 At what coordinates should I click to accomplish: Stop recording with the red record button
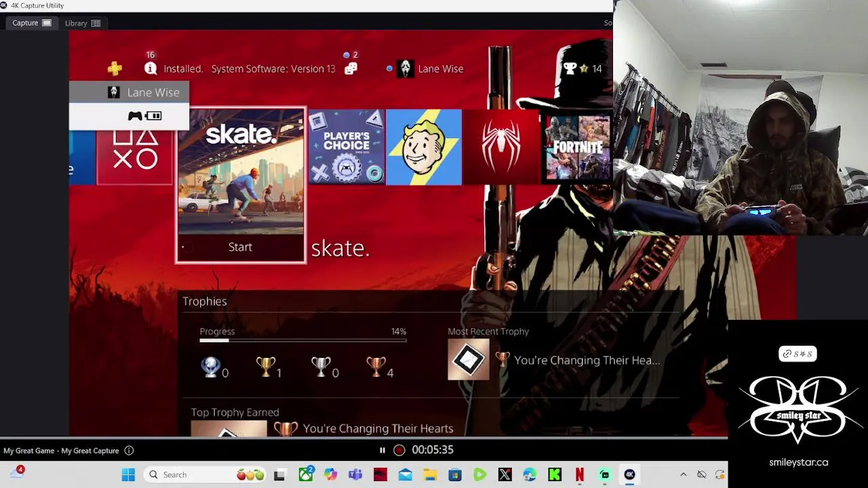coord(399,450)
